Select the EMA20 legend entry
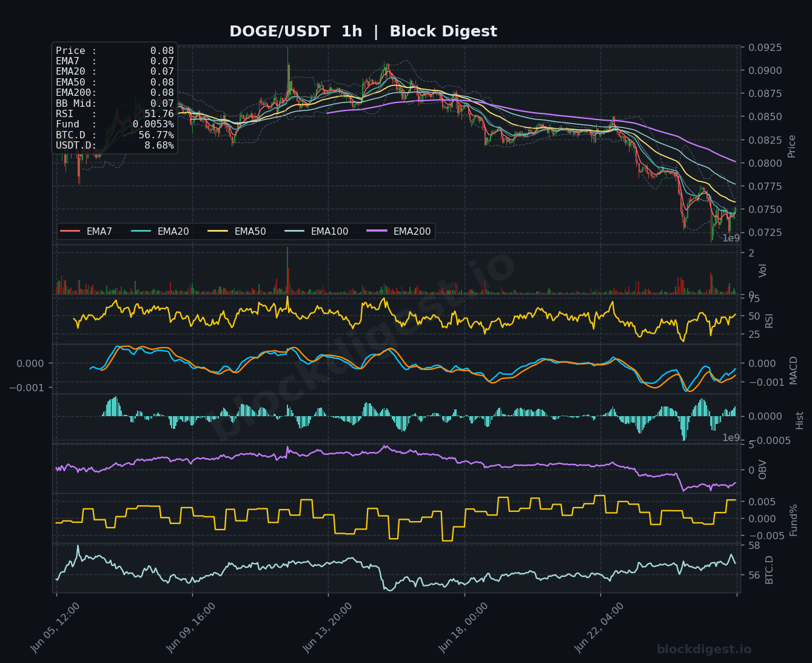Screen dimensions: 812x663 pyautogui.click(x=160, y=231)
